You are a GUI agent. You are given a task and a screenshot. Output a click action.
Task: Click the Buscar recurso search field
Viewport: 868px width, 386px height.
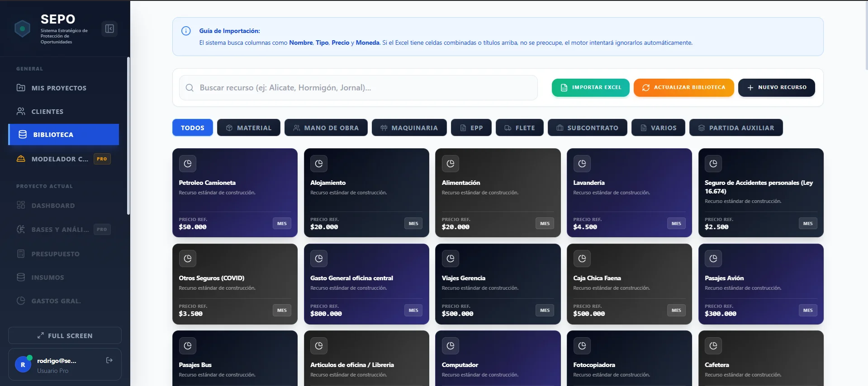coord(357,88)
